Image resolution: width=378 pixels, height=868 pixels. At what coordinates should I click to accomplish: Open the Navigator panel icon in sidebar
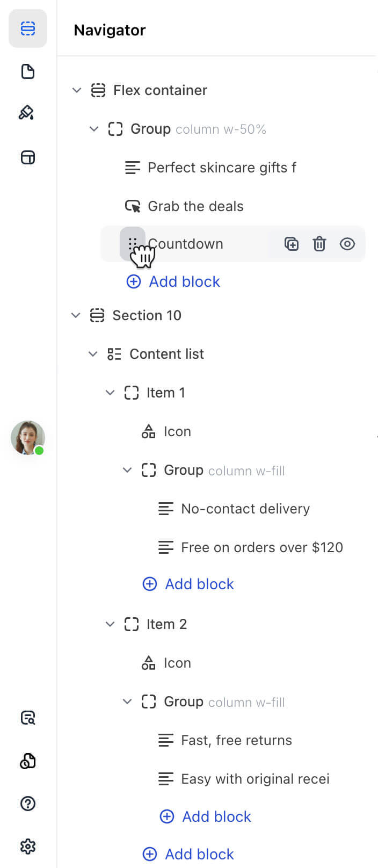click(x=28, y=28)
